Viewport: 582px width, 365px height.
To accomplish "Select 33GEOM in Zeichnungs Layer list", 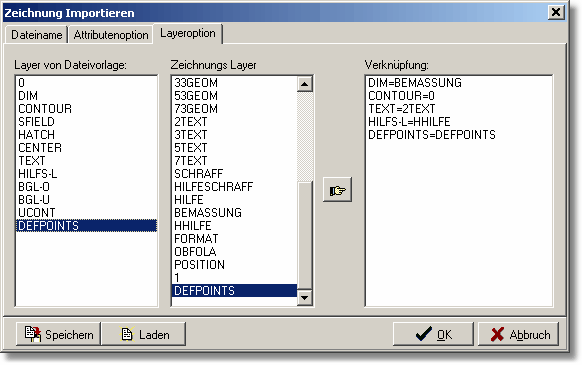I will 234,83.
